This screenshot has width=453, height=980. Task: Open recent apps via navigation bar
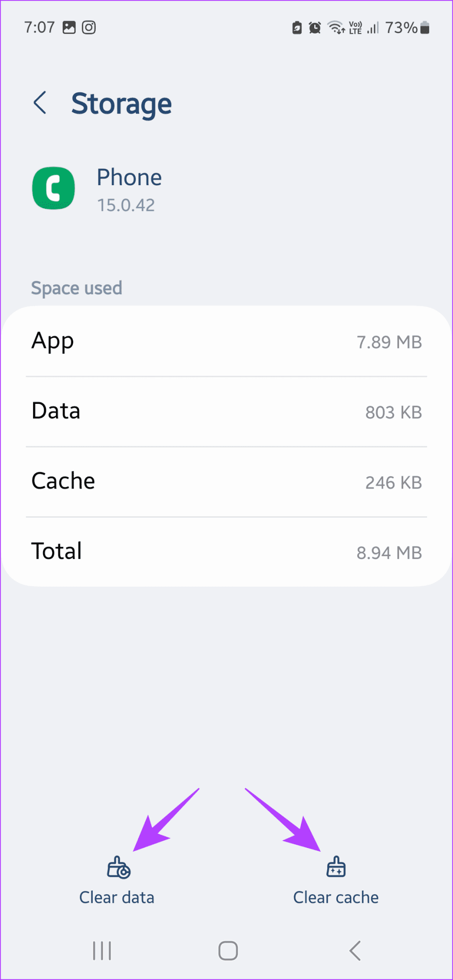click(102, 950)
